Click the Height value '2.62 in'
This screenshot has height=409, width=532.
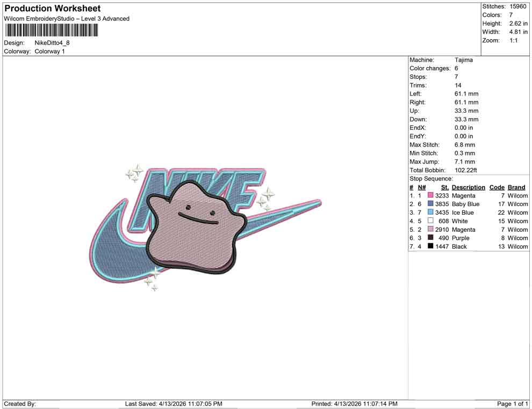point(518,24)
